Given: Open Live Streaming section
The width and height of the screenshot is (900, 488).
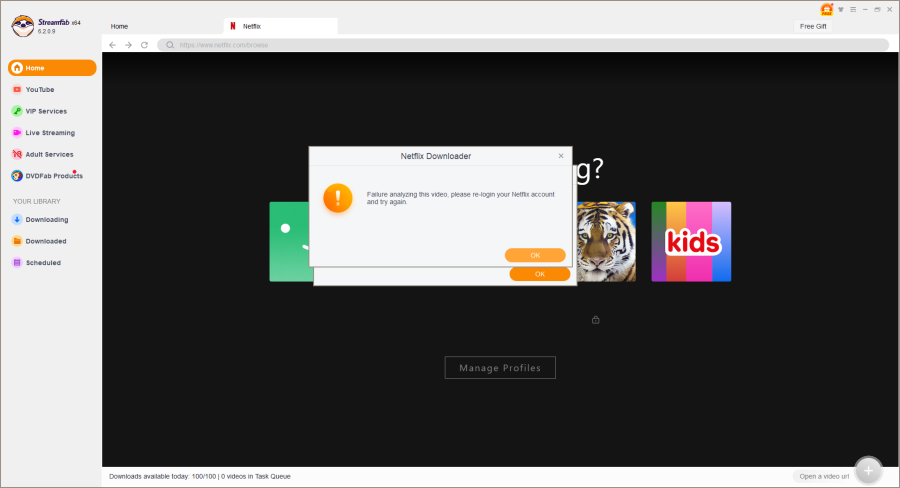Looking at the screenshot, I should (52, 133).
